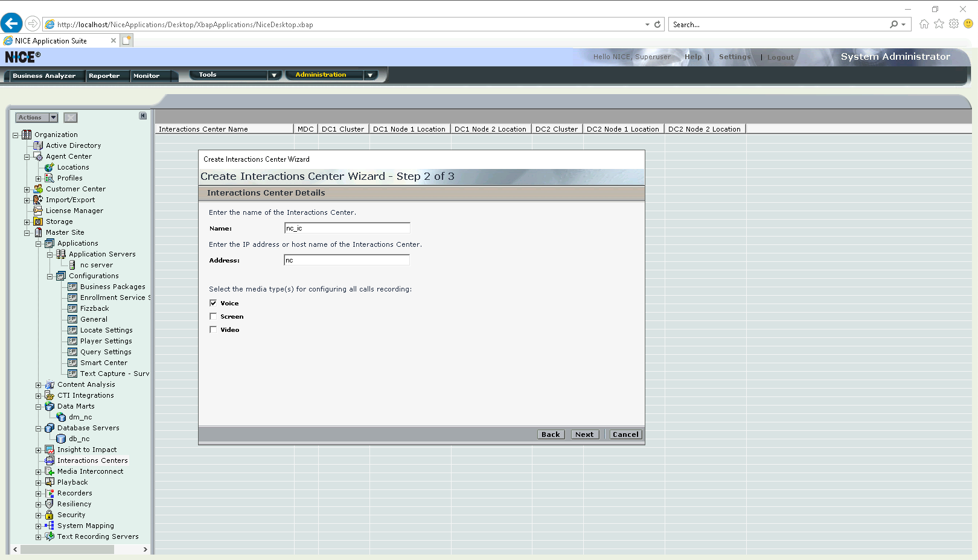Enable the Video media type checkbox
Screen dimensions: 978x560
pos(213,329)
